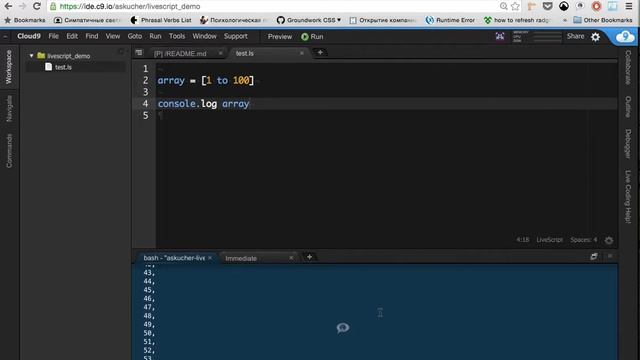This screenshot has height=360, width=640.
Task: Open preferences with the top gear icon
Action: click(x=596, y=37)
